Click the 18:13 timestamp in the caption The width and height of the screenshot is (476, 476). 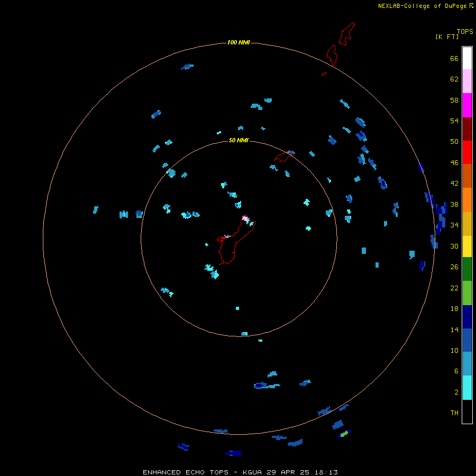[x=326, y=472]
